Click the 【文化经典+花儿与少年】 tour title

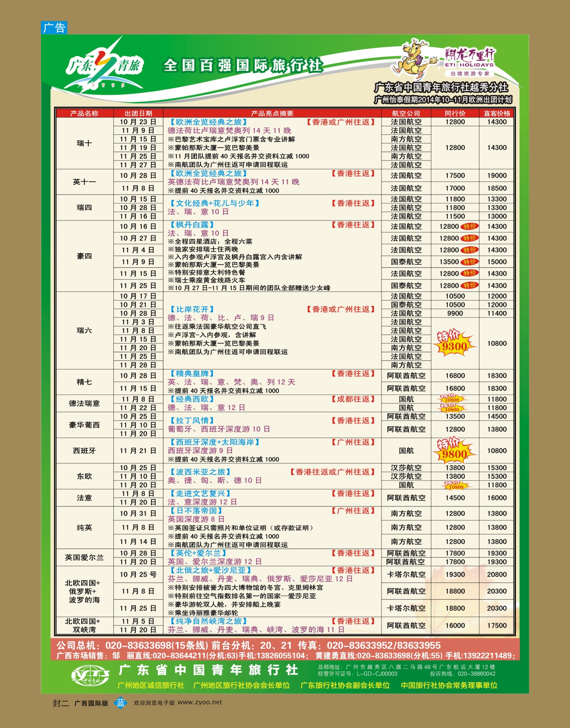pos(215,203)
